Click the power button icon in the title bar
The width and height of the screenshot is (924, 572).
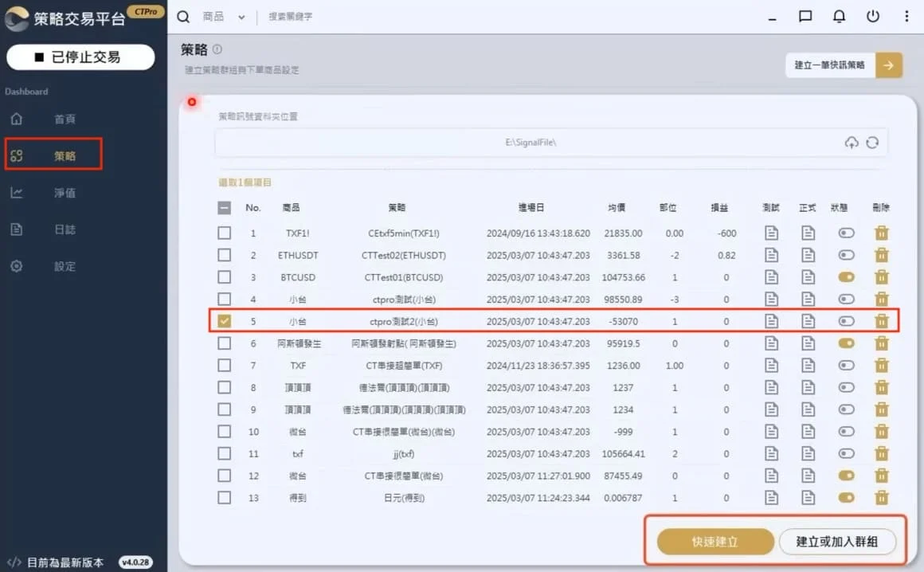pyautogui.click(x=871, y=16)
